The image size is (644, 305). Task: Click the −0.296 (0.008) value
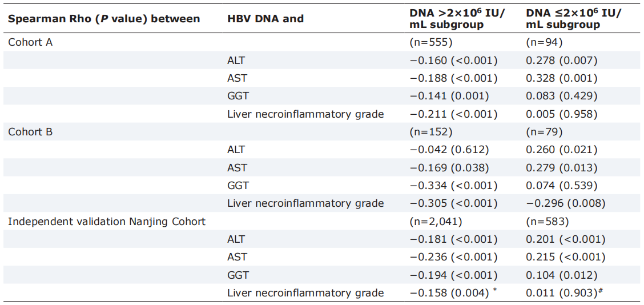tap(565, 203)
